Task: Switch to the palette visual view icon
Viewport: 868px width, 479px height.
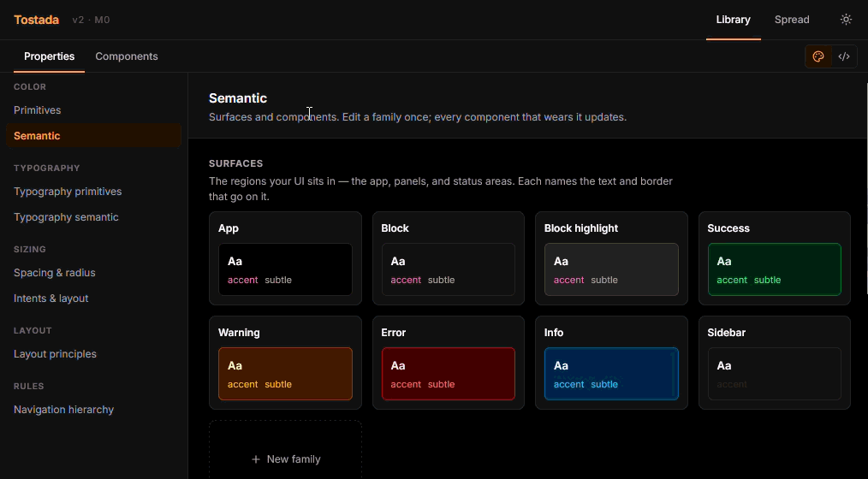Action: click(818, 56)
